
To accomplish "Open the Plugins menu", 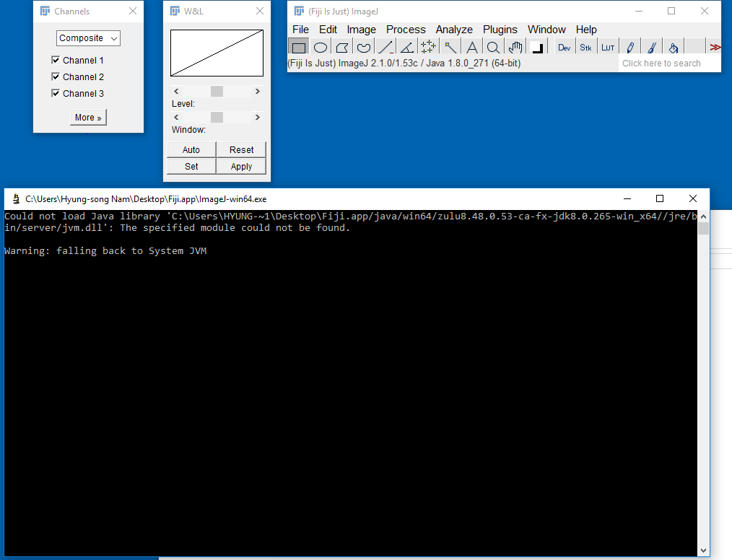I will [500, 30].
